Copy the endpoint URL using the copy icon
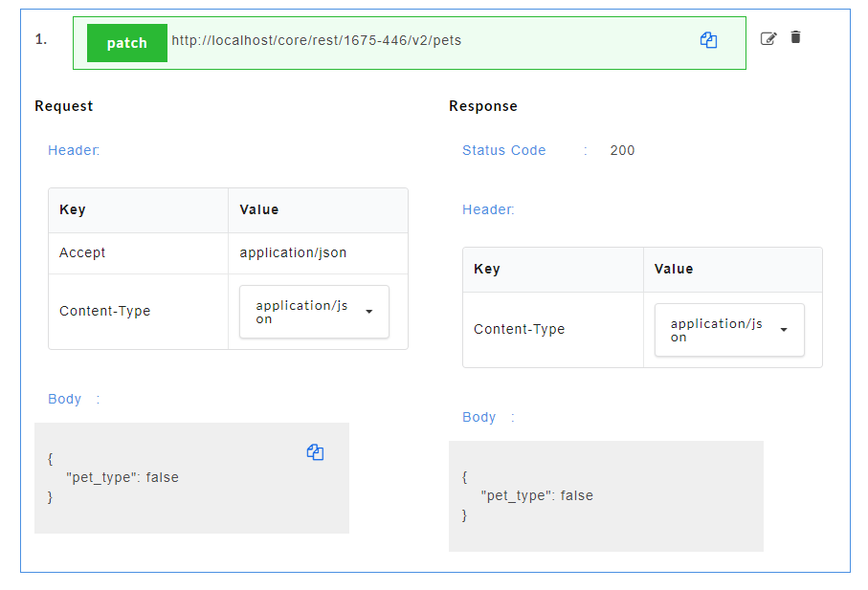The height and width of the screenshot is (590, 868). pos(708,40)
